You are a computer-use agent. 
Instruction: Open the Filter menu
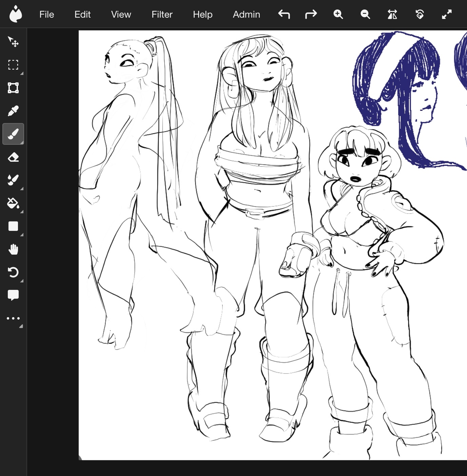tap(162, 14)
